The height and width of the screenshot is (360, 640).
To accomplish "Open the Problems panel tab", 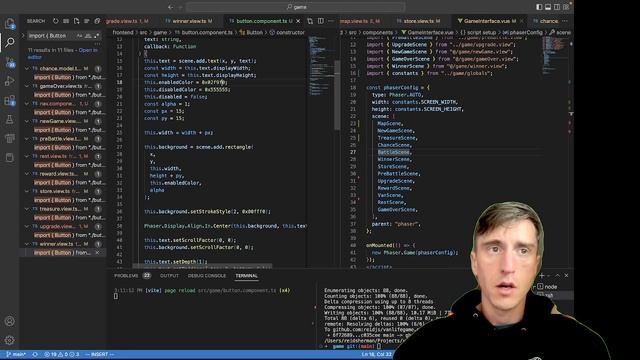I will 126,276.
